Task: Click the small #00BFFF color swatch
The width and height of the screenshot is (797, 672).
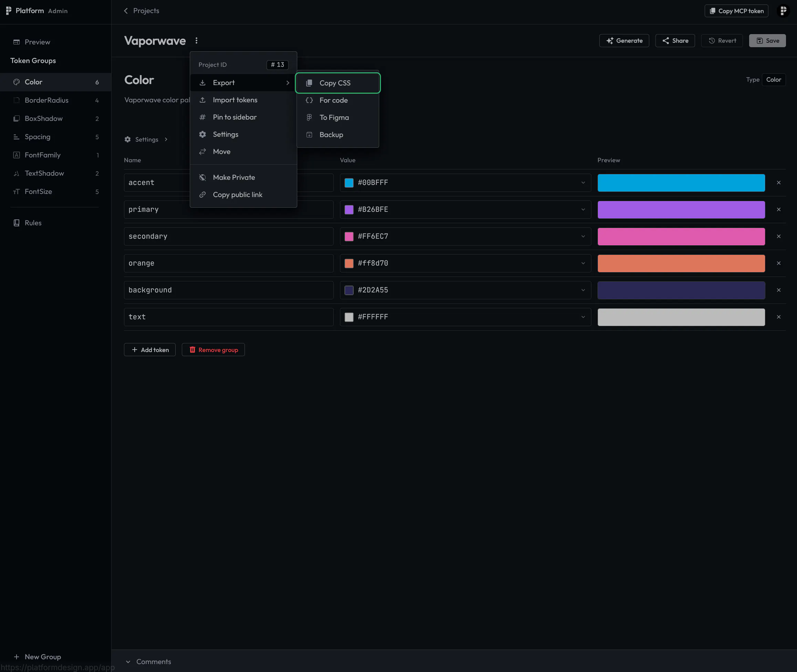Action: click(349, 183)
